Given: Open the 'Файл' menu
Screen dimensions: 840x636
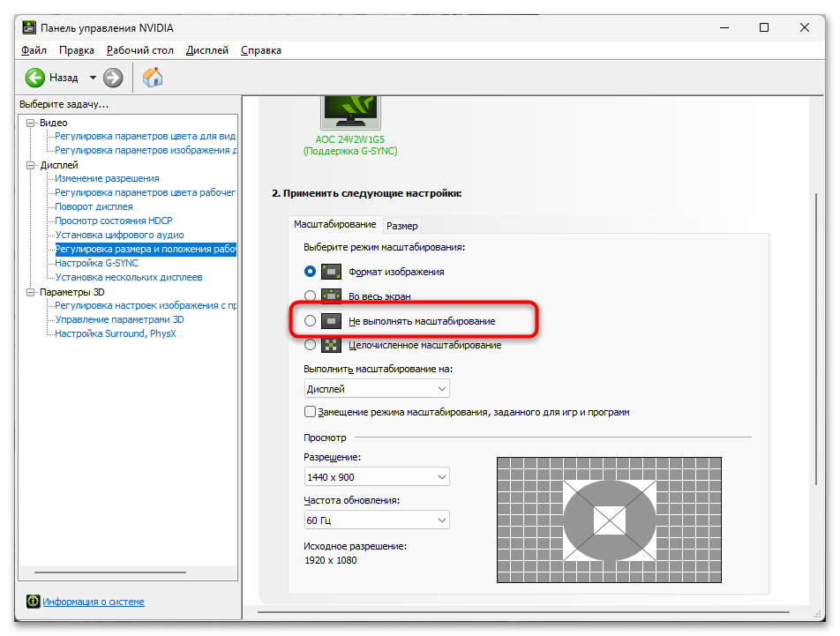Looking at the screenshot, I should pyautogui.click(x=34, y=50).
